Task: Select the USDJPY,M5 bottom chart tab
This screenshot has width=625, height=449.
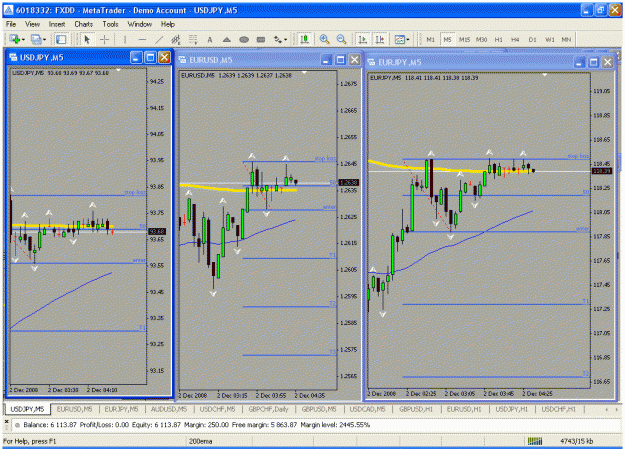Action: [x=27, y=409]
